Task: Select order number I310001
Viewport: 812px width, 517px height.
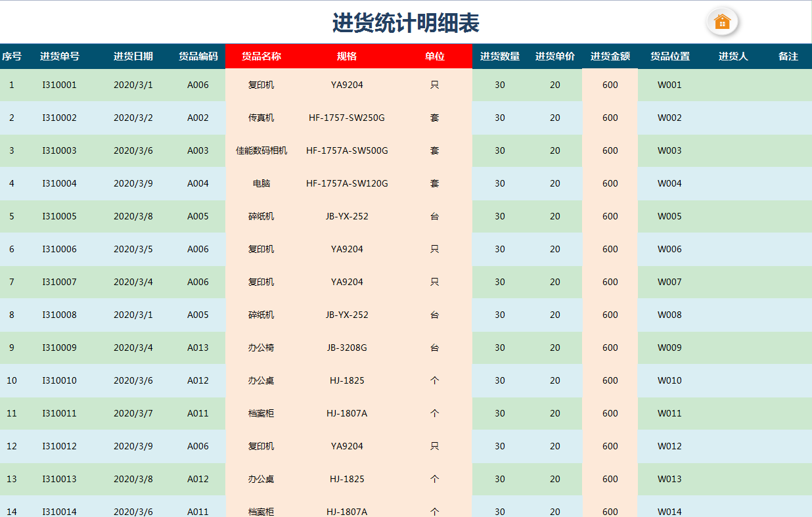Action: point(60,85)
